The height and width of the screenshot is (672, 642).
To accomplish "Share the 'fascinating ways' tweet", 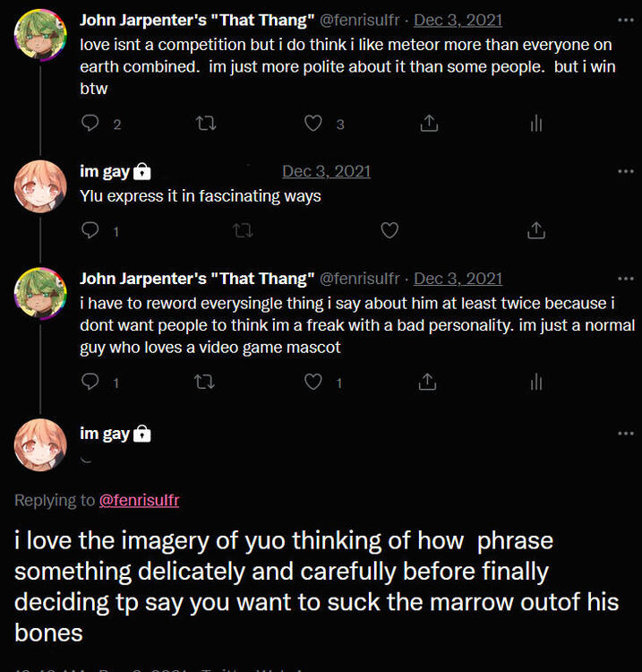I will tap(536, 231).
